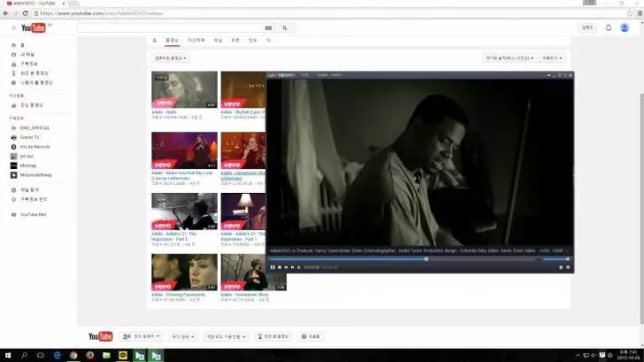
Task: Click the History button in the footer
Action: pos(273,336)
